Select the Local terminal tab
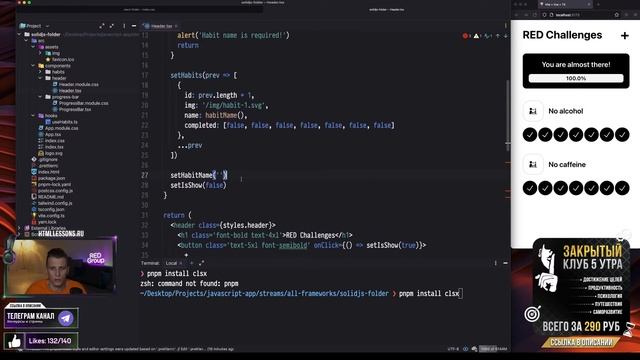640x360 pixels. [171, 263]
